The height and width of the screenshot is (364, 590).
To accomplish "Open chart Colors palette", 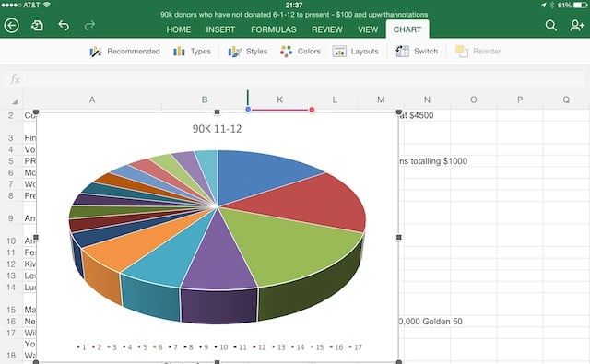I will [x=301, y=51].
